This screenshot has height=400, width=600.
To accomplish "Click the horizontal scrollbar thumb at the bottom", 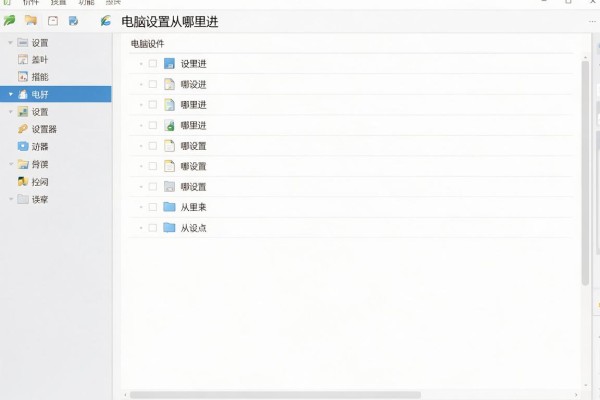I will tap(275, 395).
